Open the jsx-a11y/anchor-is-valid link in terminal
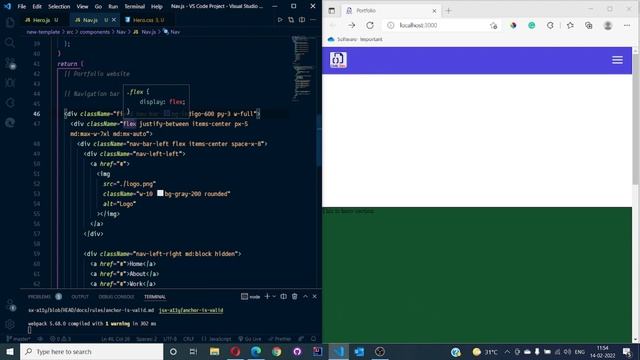 pos(191,310)
